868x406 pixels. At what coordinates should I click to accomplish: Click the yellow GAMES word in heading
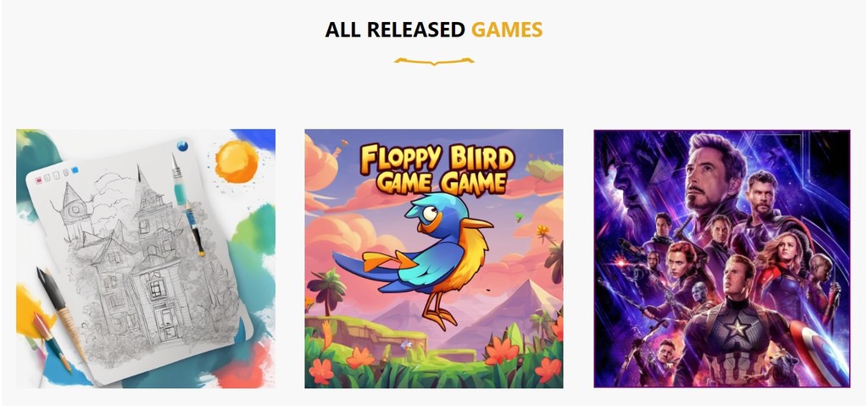click(x=507, y=30)
